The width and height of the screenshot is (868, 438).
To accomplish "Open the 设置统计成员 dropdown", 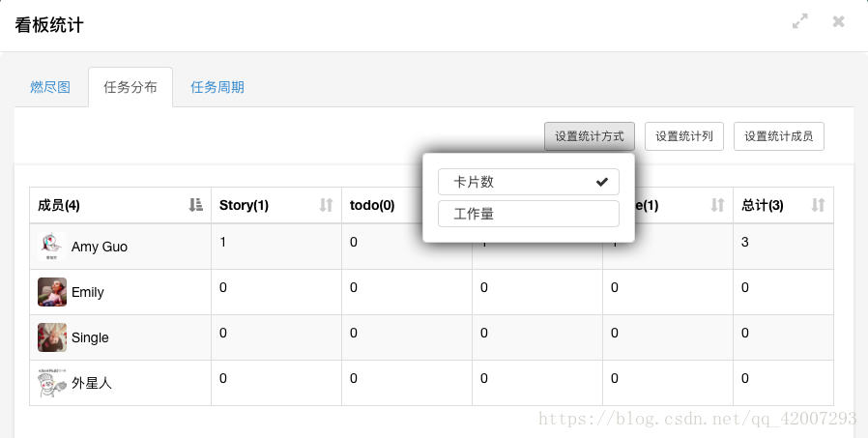I will [x=779, y=136].
